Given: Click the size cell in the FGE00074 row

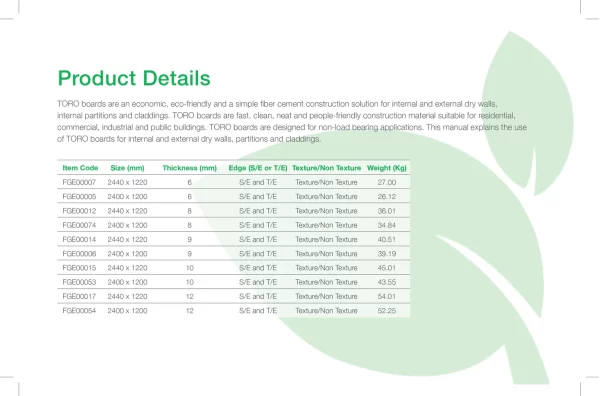Looking at the screenshot, I should point(127,225).
